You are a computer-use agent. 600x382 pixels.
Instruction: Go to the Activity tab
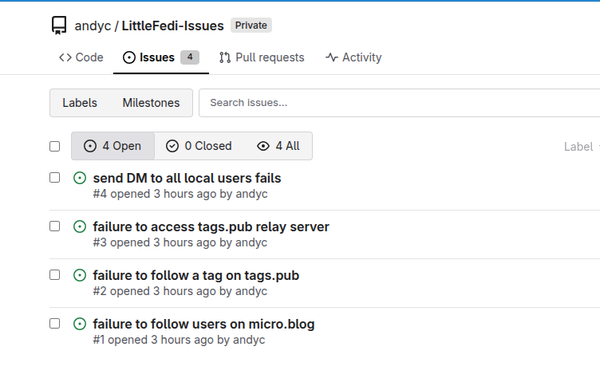pos(354,57)
